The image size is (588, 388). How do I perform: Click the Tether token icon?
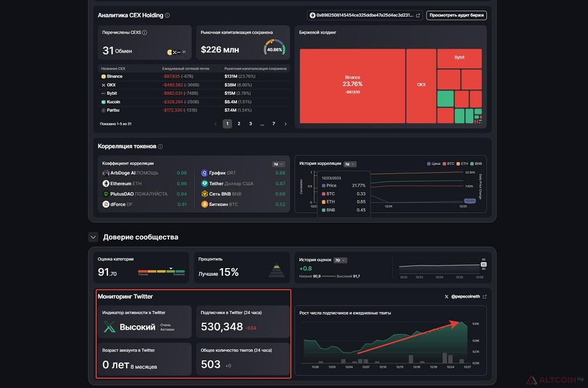pos(204,183)
